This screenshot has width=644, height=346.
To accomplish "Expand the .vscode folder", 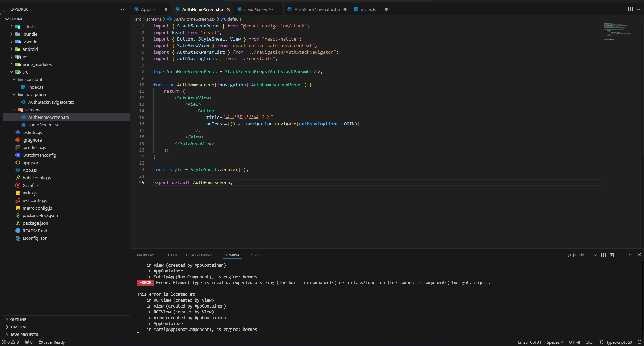I will click(x=67, y=42).
